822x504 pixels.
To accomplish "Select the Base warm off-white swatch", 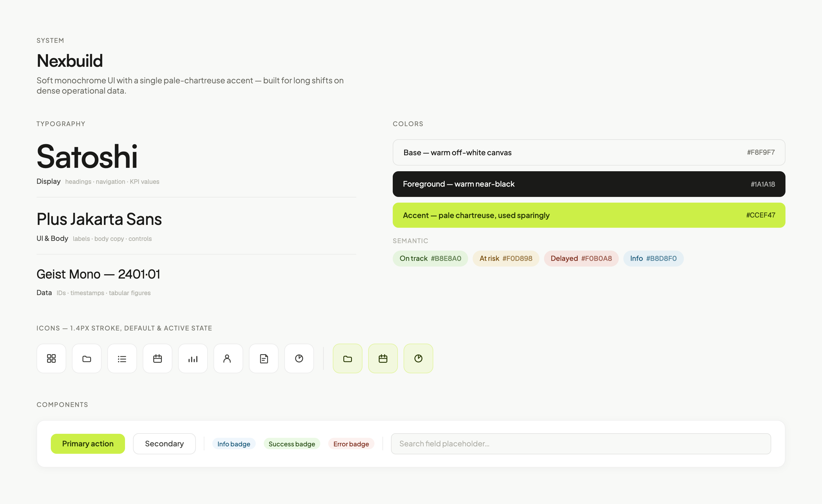I will (x=589, y=152).
